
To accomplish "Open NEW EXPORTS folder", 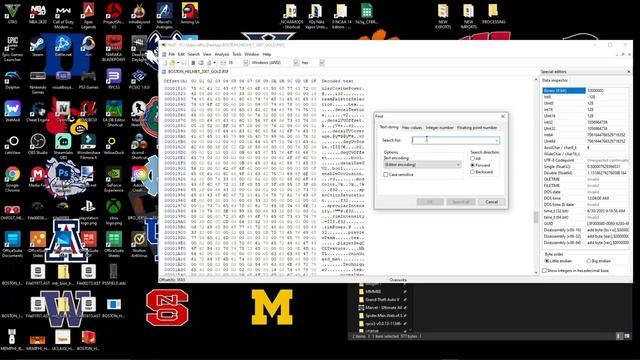I will click(443, 16).
